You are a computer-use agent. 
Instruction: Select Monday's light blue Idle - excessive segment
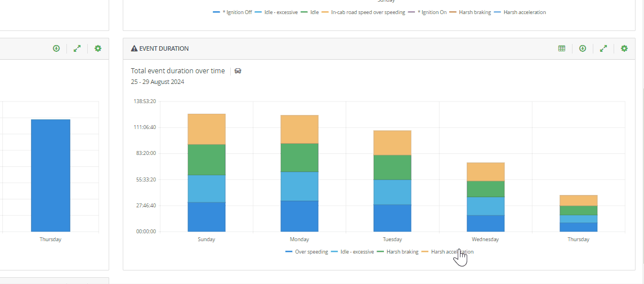pos(299,186)
